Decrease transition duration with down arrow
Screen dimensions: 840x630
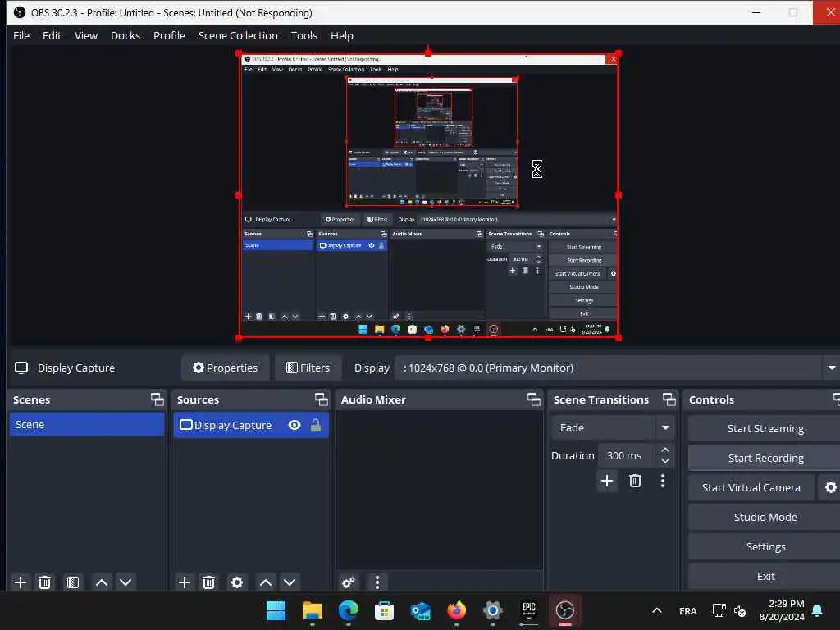point(665,461)
